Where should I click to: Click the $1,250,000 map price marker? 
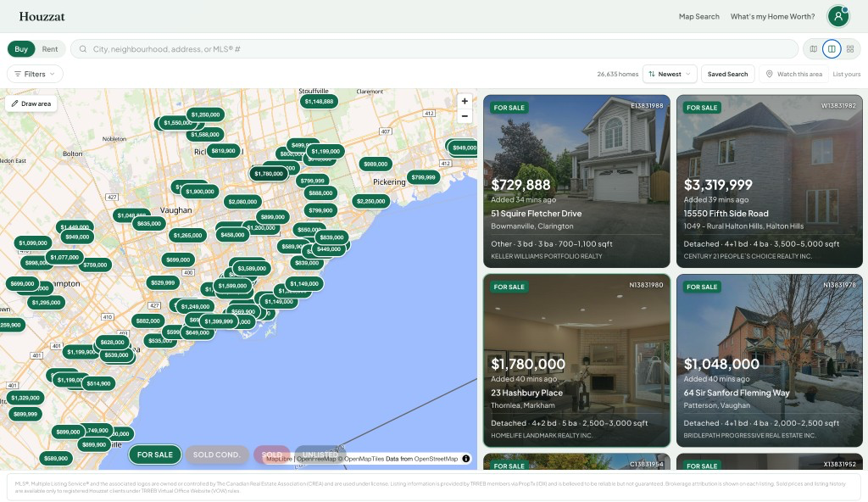pos(205,114)
